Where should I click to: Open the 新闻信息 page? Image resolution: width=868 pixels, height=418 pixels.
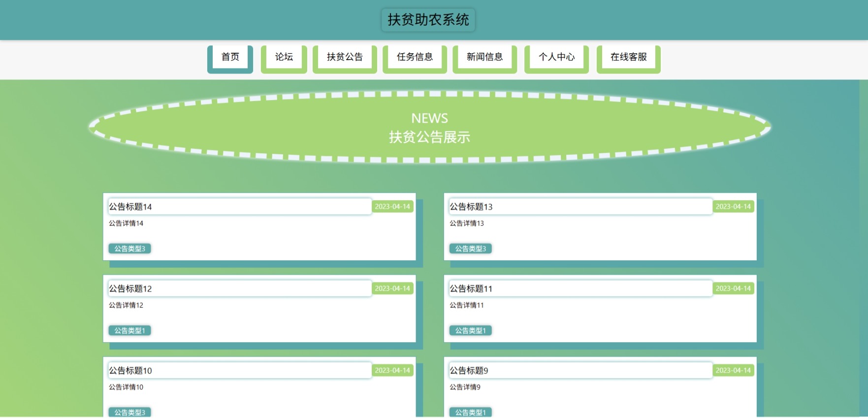(484, 59)
